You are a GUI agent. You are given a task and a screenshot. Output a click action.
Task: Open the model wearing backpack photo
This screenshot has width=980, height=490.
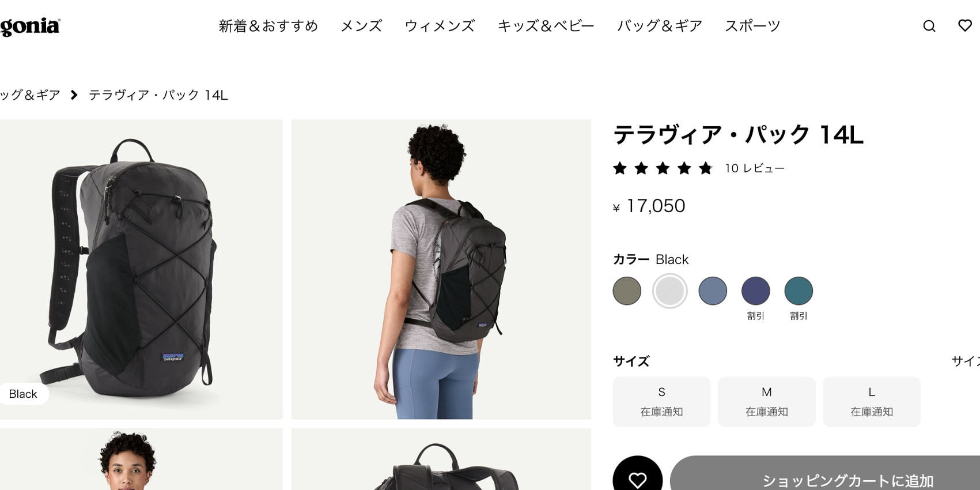pyautogui.click(x=441, y=269)
